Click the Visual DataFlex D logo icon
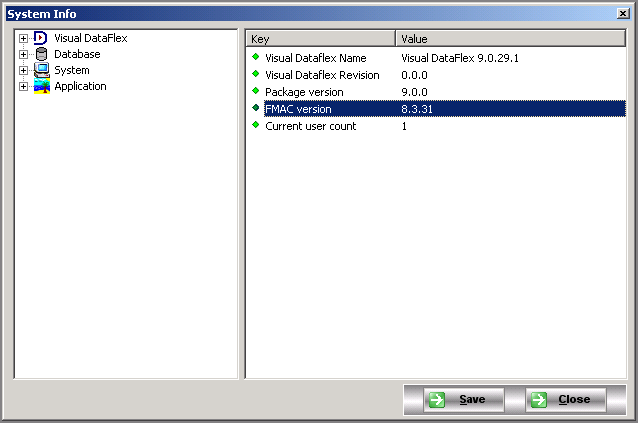 coord(41,38)
